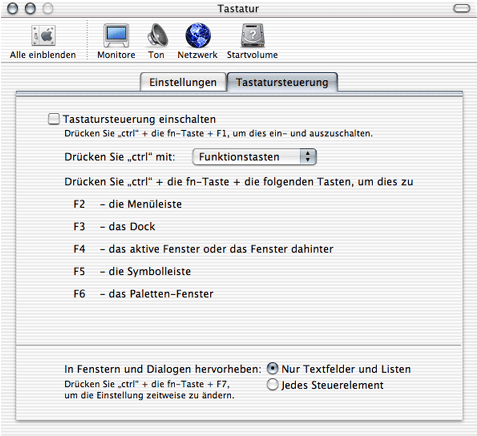Image resolution: width=477 pixels, height=436 pixels.
Task: Click the Netzwerk toolbar label
Action: coord(197,55)
